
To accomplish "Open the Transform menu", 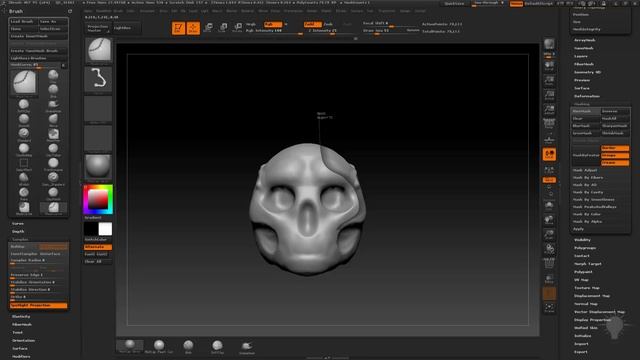I will click(386, 11).
